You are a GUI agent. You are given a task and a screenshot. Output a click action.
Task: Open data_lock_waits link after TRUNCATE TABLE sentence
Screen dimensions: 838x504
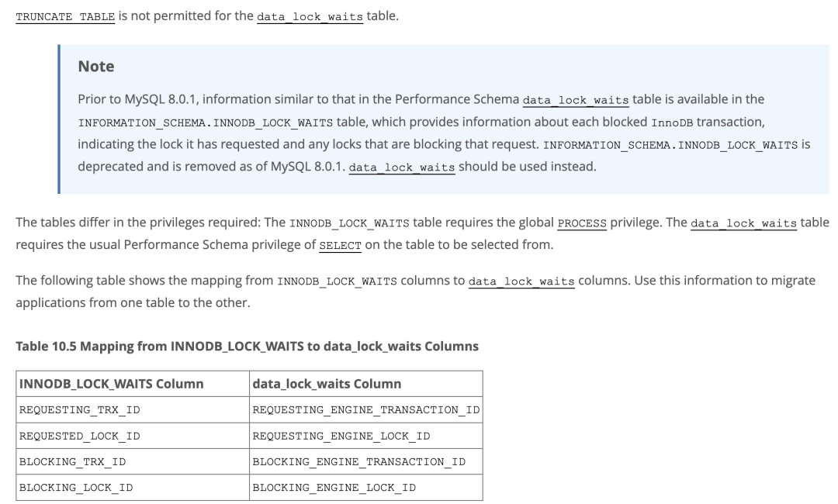point(310,16)
